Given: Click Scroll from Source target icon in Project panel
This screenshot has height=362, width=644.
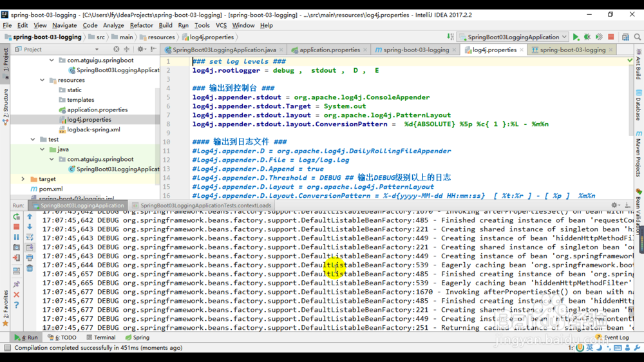Looking at the screenshot, I should tap(116, 50).
